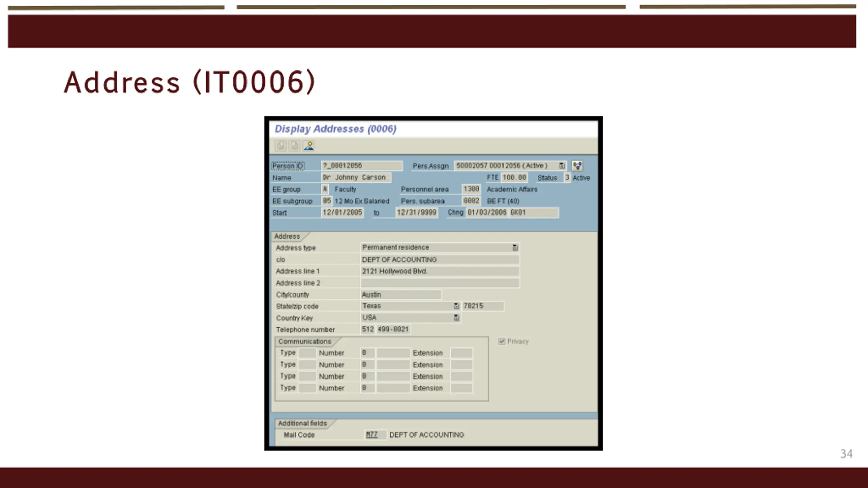Image resolution: width=868 pixels, height=488 pixels.
Task: Click the c/o field DEPT OF ACCOUNTING
Action: tap(440, 260)
